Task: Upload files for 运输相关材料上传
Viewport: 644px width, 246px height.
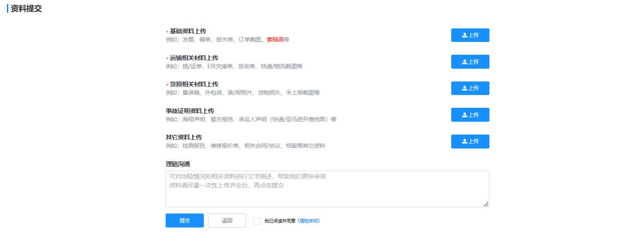Action: (x=470, y=62)
